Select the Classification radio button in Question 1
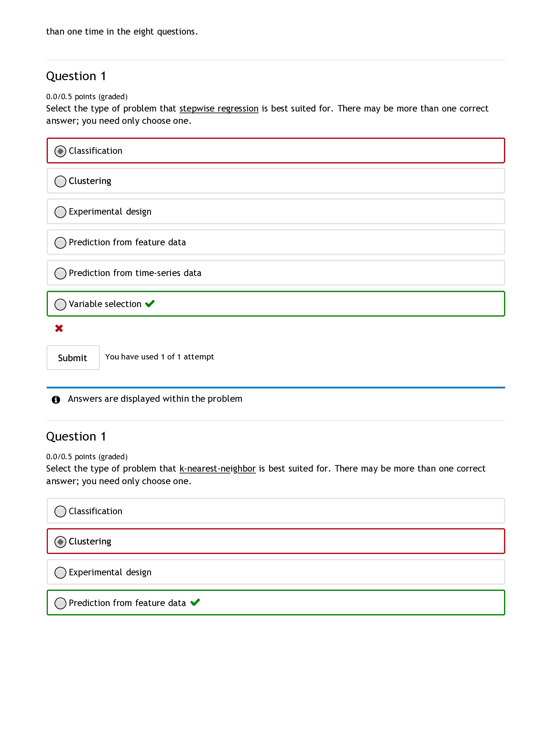The image size is (535, 756). (x=60, y=152)
